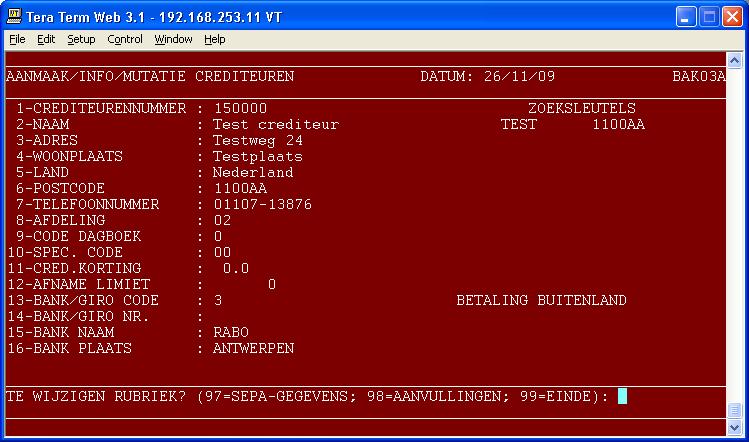Click the postcode value 1100AA in field 6

[240, 188]
